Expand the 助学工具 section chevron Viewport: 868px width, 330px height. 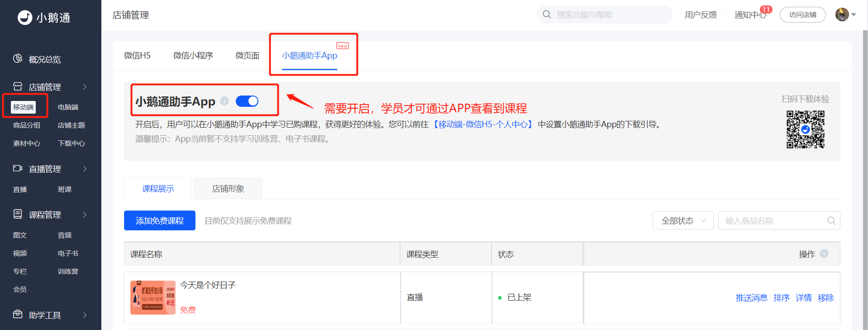point(85,315)
